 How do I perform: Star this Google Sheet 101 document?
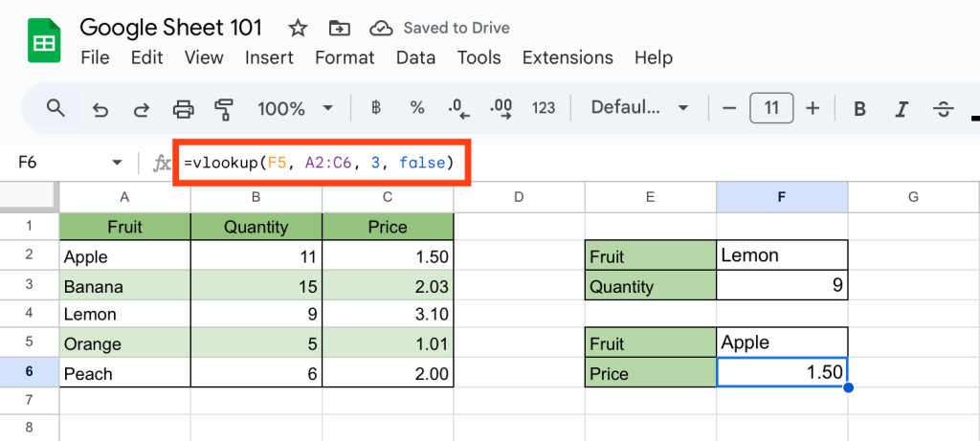pyautogui.click(x=298, y=26)
